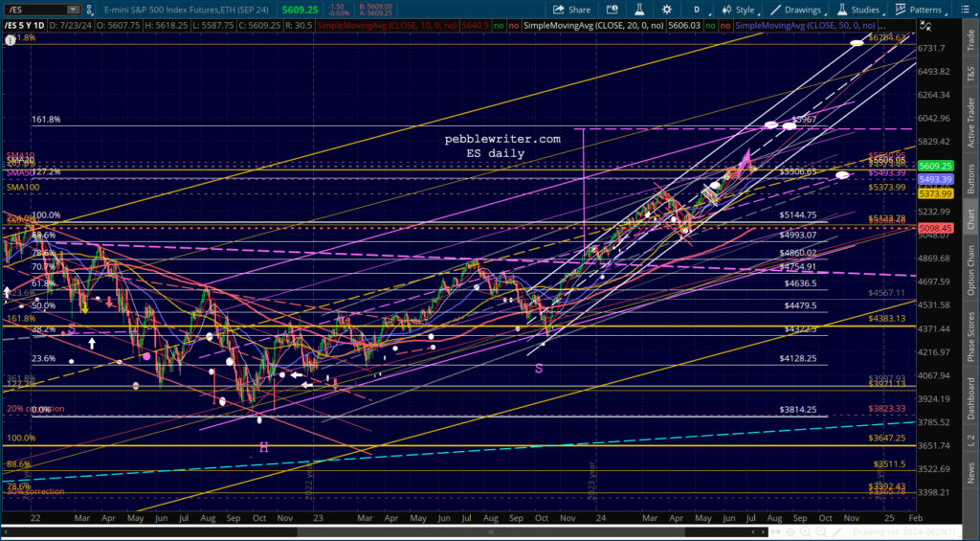
Task: Open the Trade side tab
Action: click(970, 40)
